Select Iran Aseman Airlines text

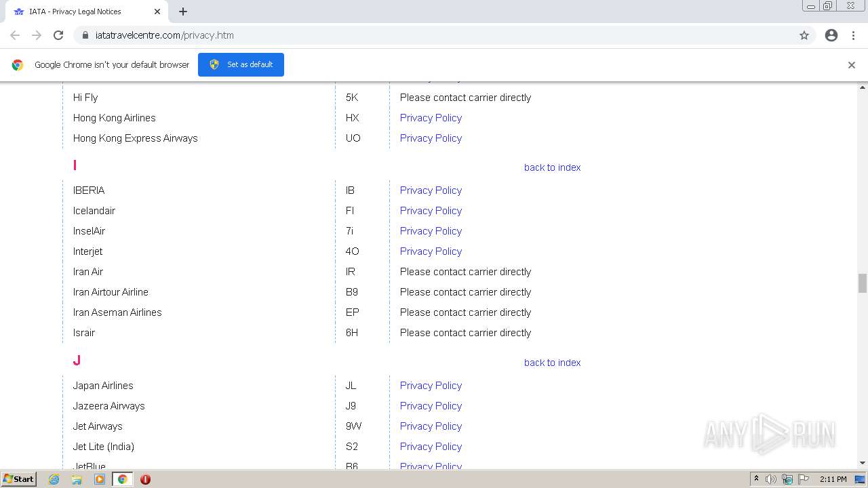click(x=117, y=312)
